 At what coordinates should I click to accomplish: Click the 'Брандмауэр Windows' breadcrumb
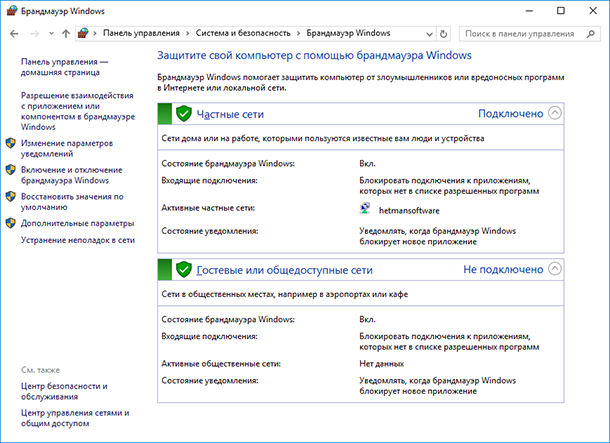[348, 33]
